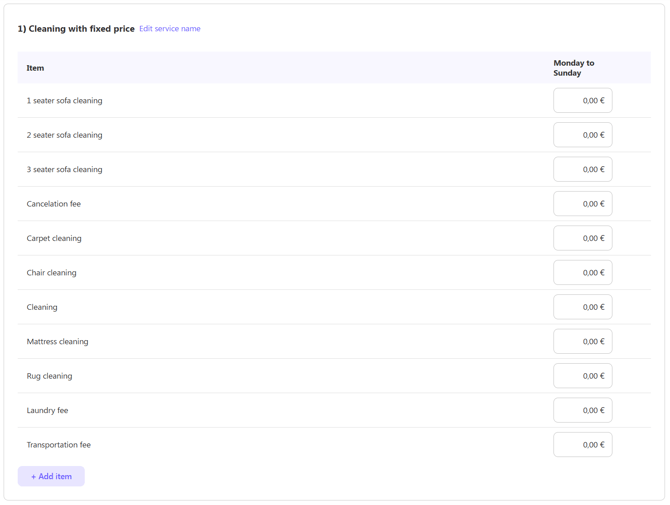Focus the price input in the Cleaning row
The image size is (670, 505).
click(x=582, y=307)
